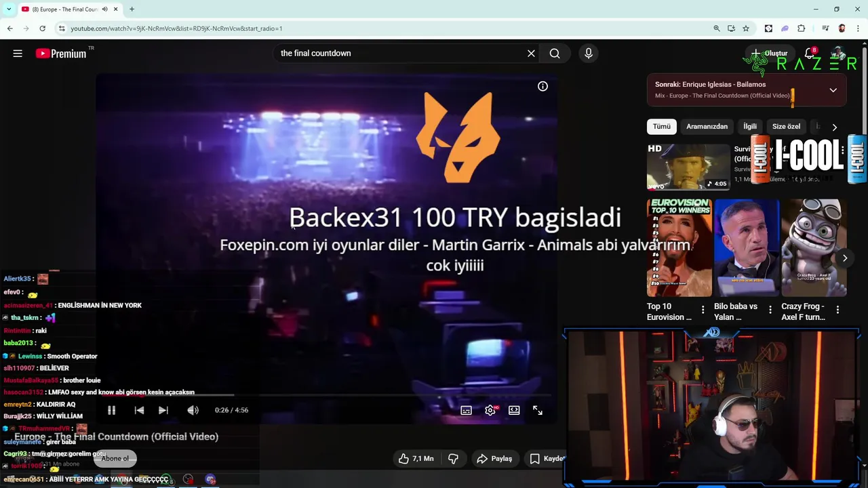Toggle subtitles on the player

point(466,410)
